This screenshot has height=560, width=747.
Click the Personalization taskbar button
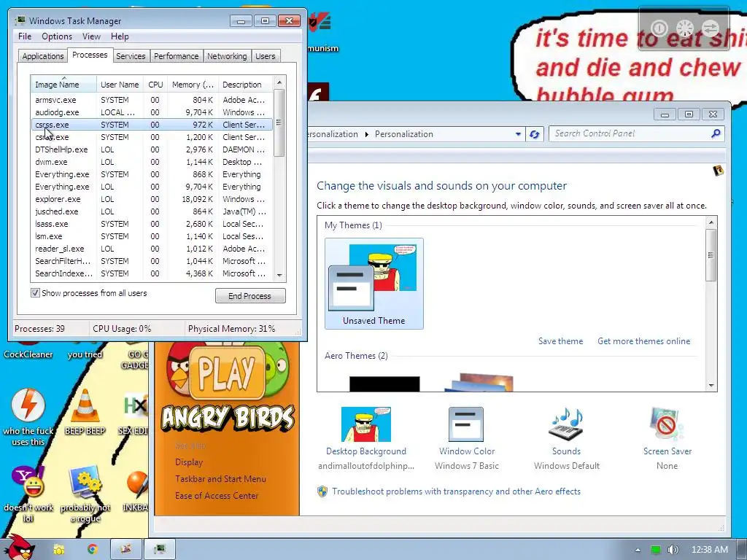(125, 549)
